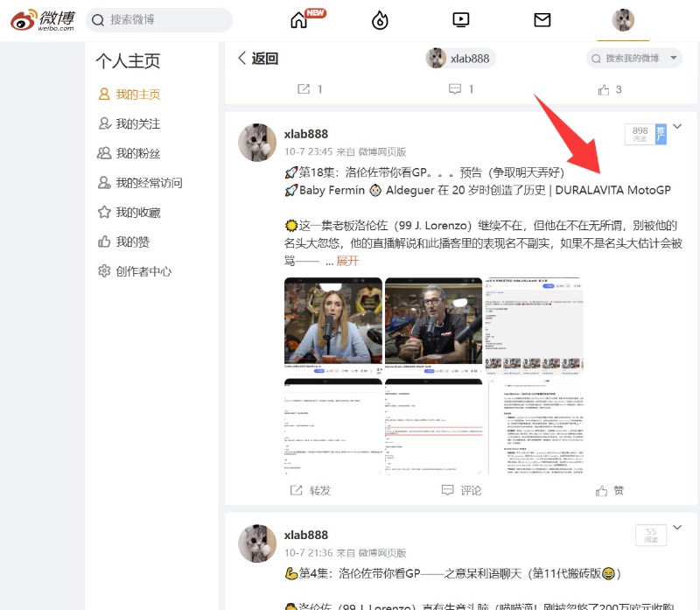Like the 第18集 post with 赞 button

coord(610,490)
